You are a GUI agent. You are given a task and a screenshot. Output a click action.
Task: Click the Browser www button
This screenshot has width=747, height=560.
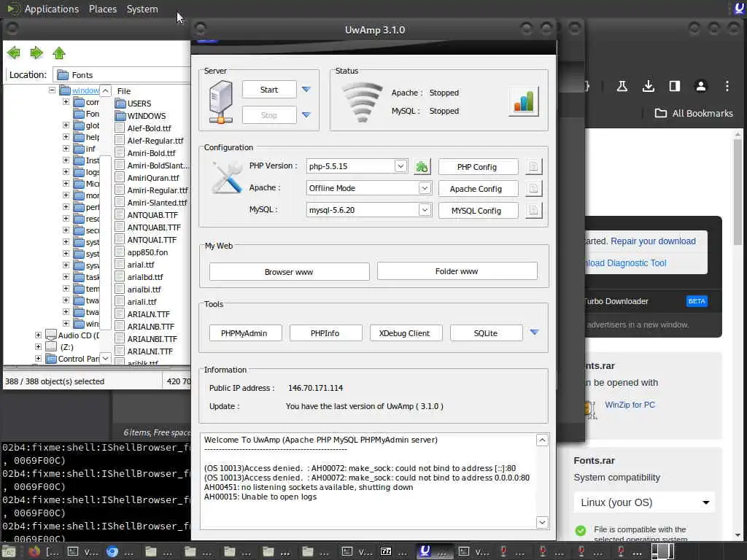coord(289,272)
